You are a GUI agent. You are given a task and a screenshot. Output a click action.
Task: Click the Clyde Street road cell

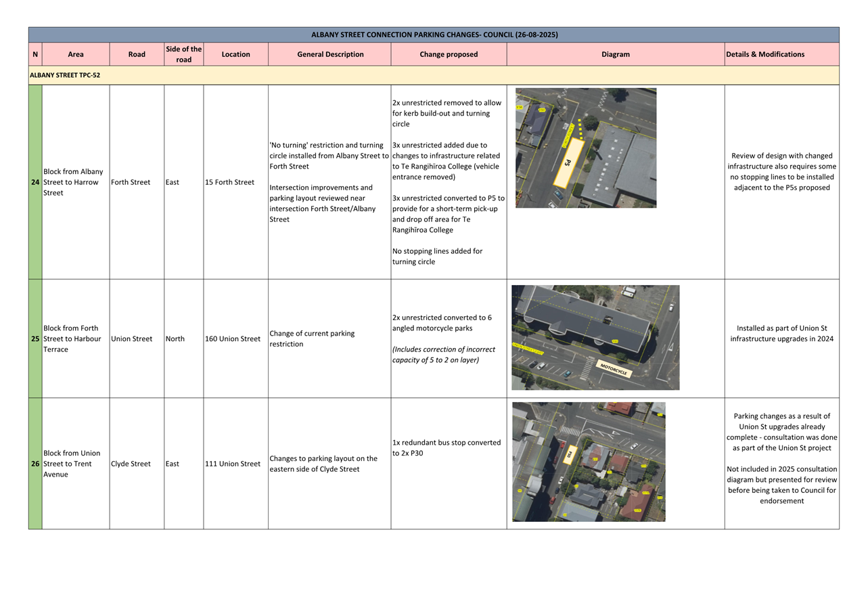(131, 464)
